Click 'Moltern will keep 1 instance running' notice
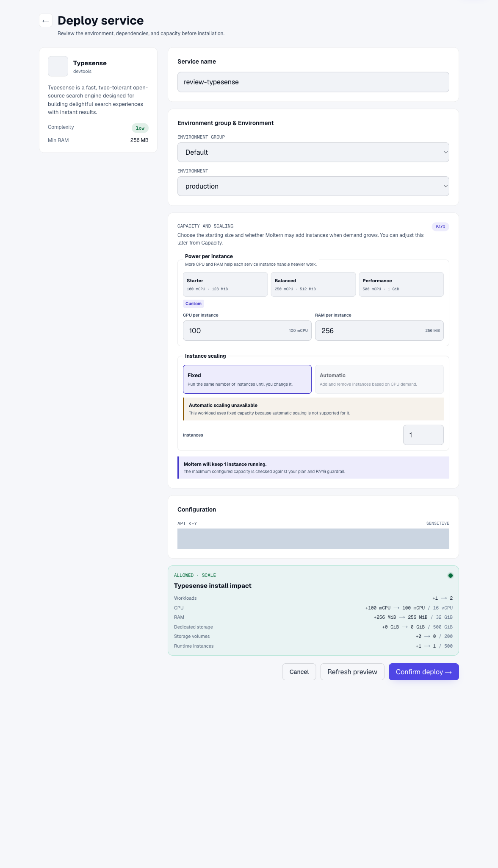Viewport: 498px width, 868px height. pyautogui.click(x=313, y=467)
